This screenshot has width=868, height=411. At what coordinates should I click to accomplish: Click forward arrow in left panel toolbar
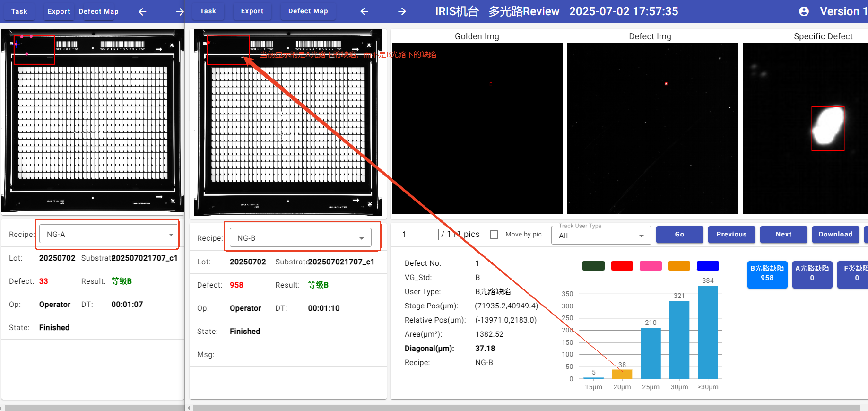[180, 11]
